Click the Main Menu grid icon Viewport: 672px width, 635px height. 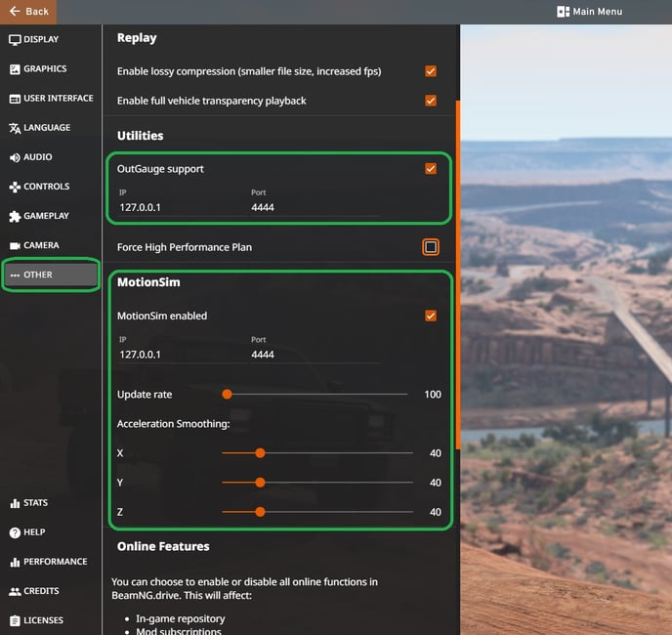pos(563,12)
